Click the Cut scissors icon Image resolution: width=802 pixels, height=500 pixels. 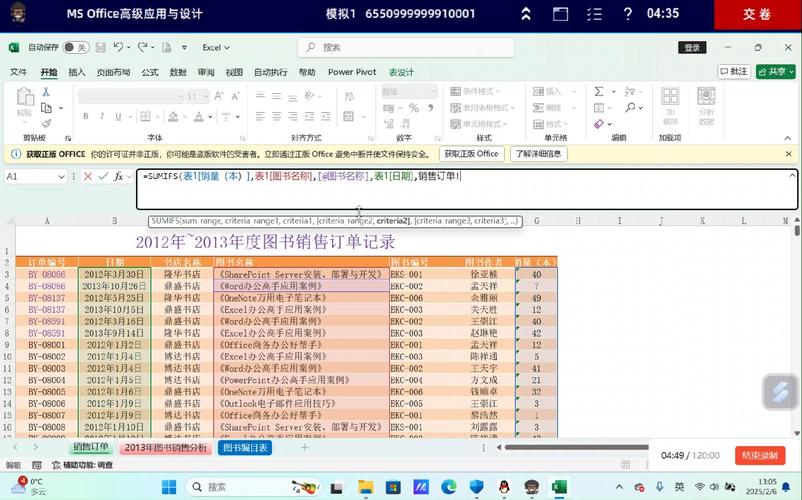click(46, 92)
